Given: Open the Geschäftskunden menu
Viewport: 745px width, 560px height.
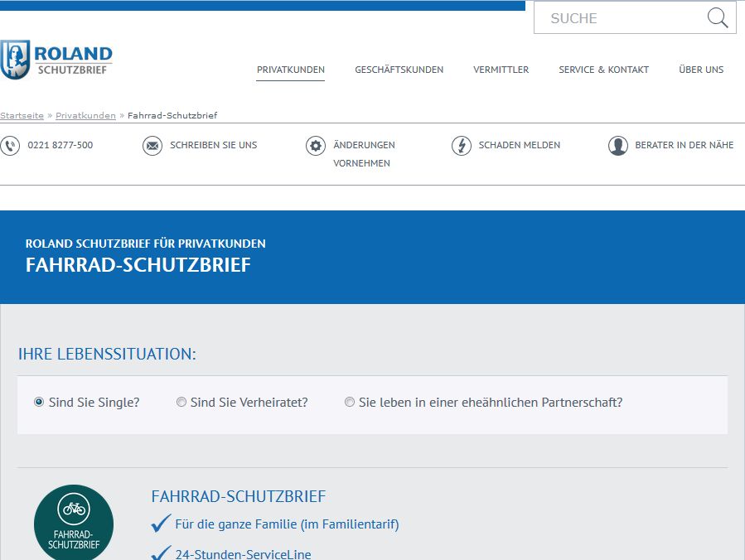Looking at the screenshot, I should click(x=399, y=70).
